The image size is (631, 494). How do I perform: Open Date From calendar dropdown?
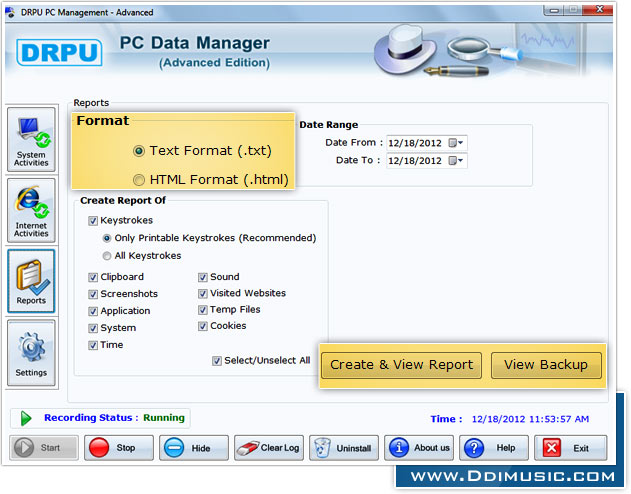point(457,143)
